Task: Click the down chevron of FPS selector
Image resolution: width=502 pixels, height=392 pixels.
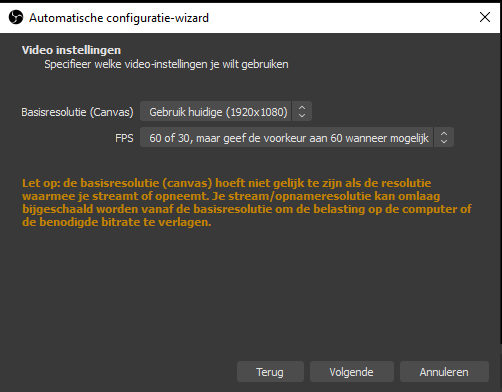Action: pos(444,141)
